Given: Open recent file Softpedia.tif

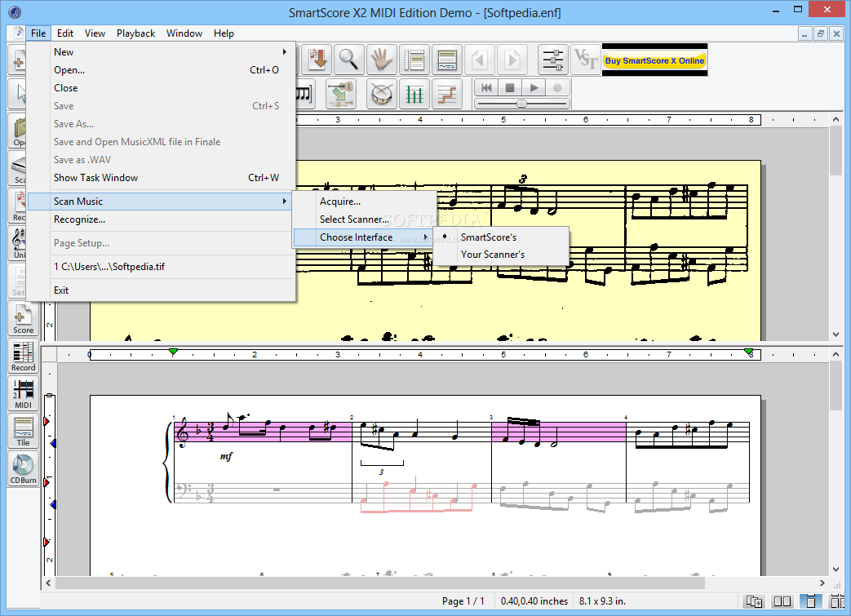Looking at the screenshot, I should point(161,267).
